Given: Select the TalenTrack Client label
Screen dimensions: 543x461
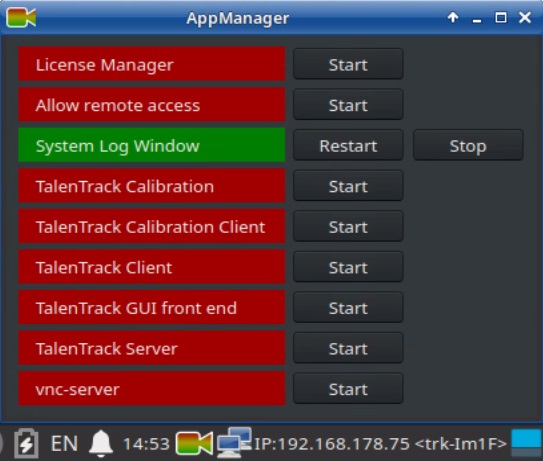Looking at the screenshot, I should (x=152, y=267).
